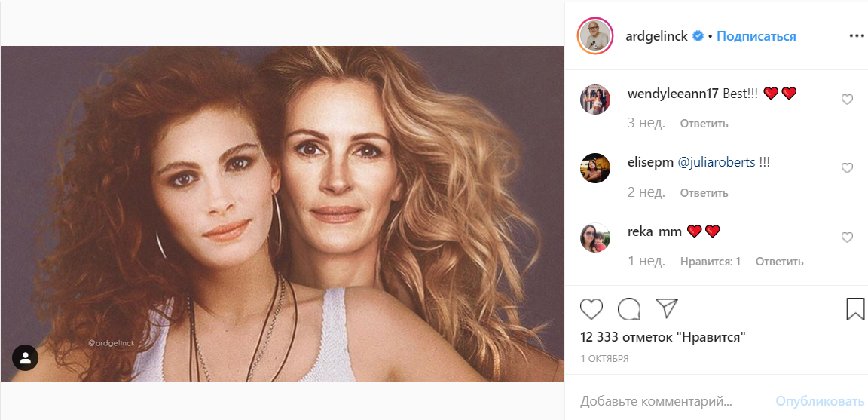Viewport: 868px width, 420px height.
Task: Open comments via speech bubble icon
Action: 629,309
